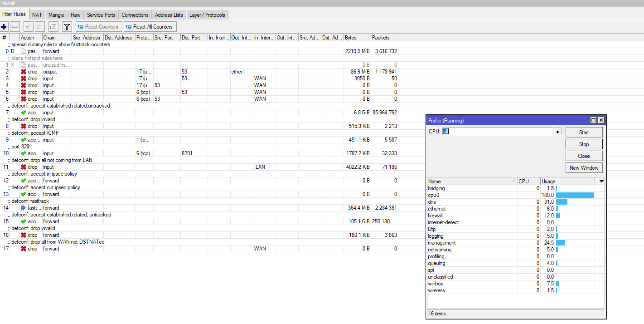Select the bridging row in Profile
Image resolution: width=644 pixels, height=324 pixels.
[x=516, y=188]
